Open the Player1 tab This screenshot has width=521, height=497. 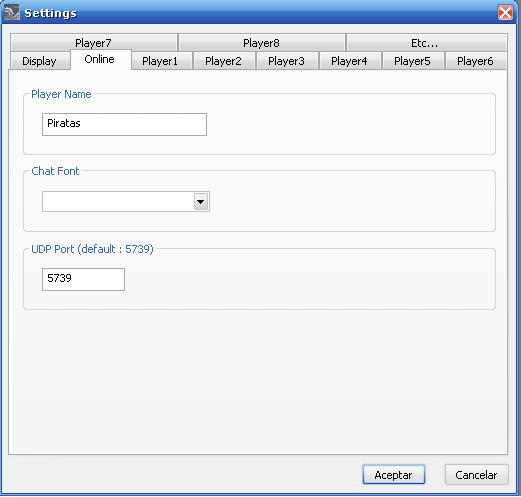161,61
